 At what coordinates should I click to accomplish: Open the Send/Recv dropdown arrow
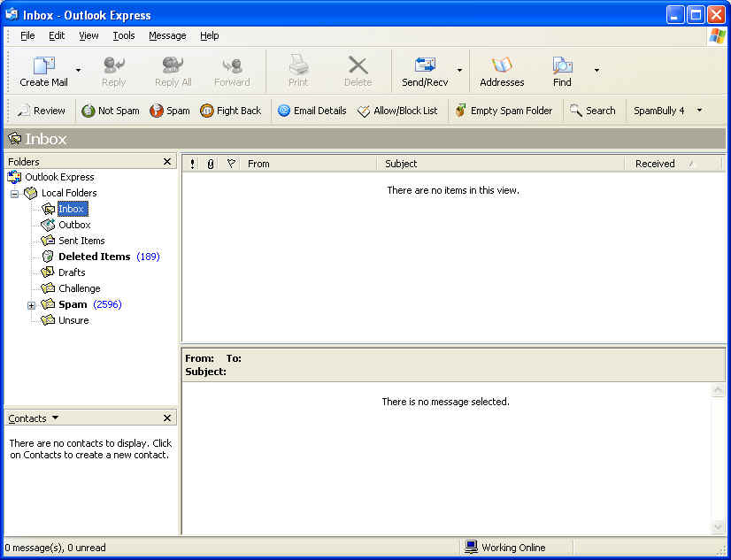(459, 71)
